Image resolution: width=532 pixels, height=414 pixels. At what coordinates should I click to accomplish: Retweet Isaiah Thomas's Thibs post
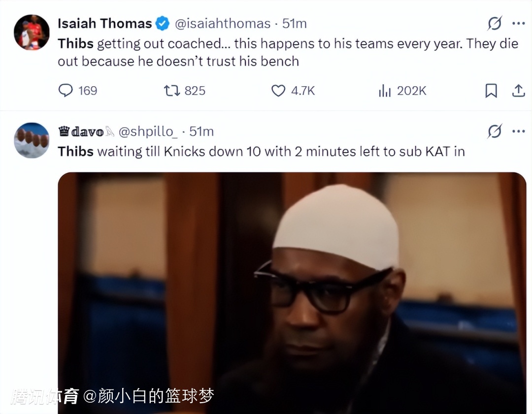coord(185,91)
